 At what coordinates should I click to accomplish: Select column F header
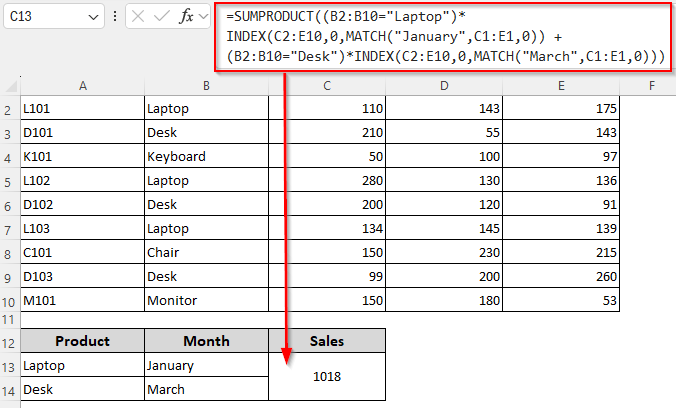click(x=651, y=86)
